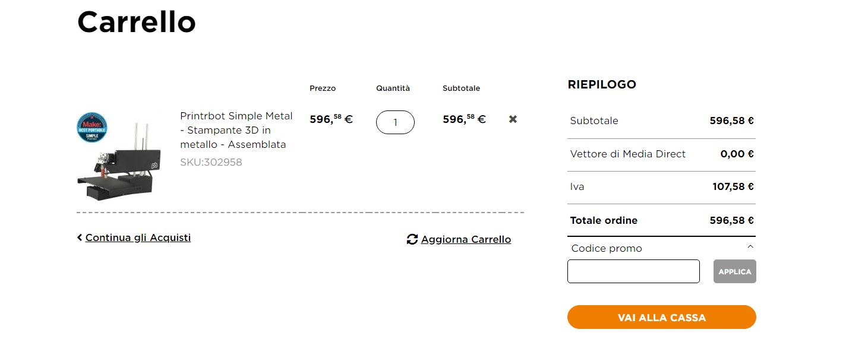Click the Codice promo label
Image resolution: width=868 pixels, height=358 pixels.
607,248
